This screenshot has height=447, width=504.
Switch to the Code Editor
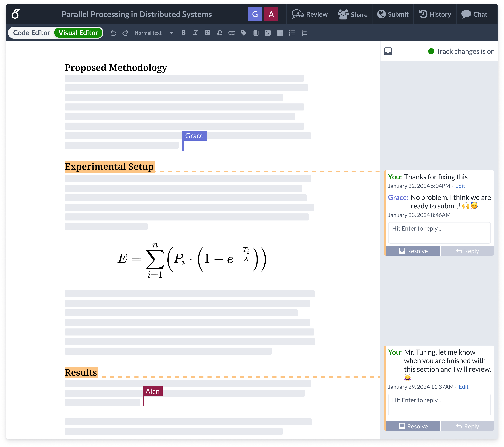tap(31, 32)
